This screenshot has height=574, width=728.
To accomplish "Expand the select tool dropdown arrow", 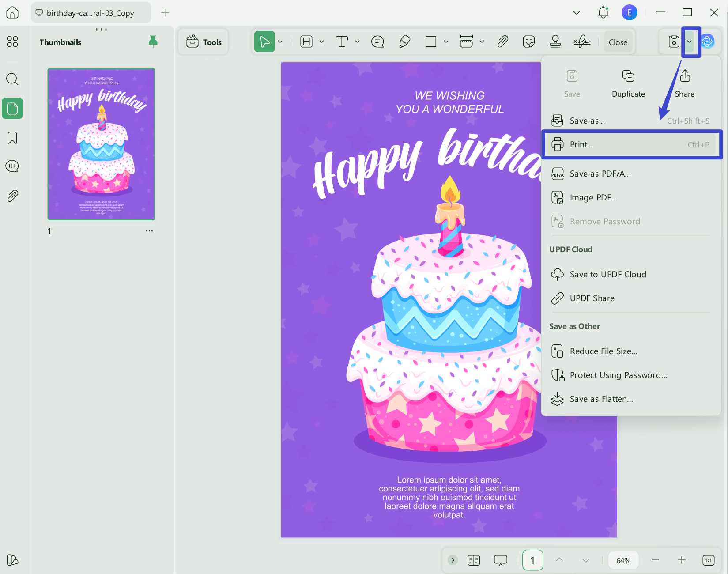I will pyautogui.click(x=280, y=42).
